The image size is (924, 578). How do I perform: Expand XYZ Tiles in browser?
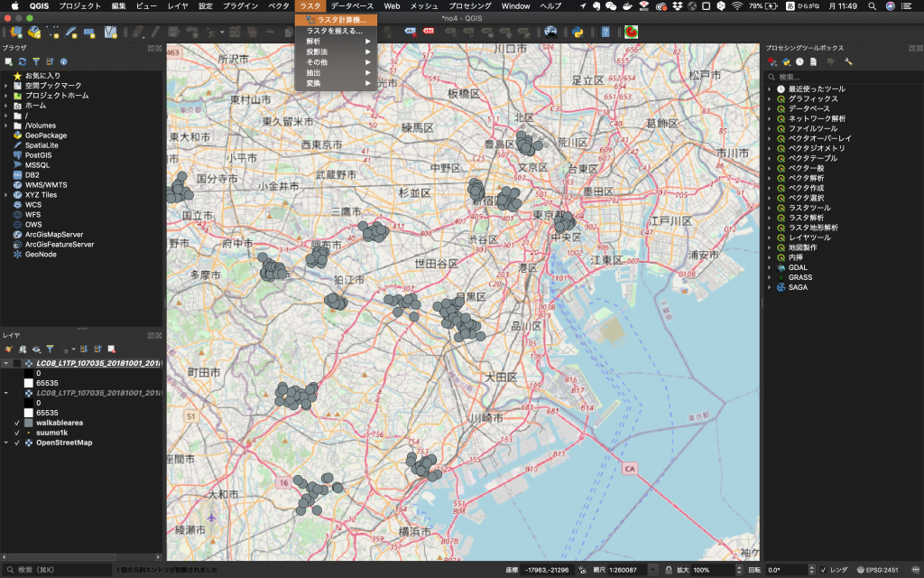6,195
